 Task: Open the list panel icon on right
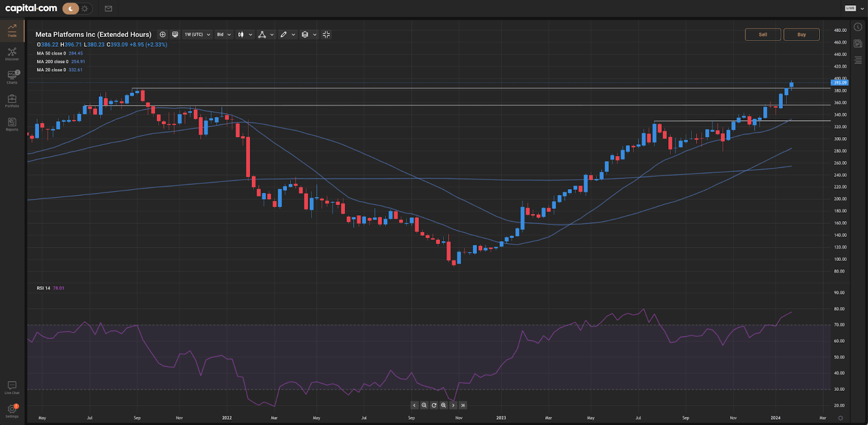858,60
